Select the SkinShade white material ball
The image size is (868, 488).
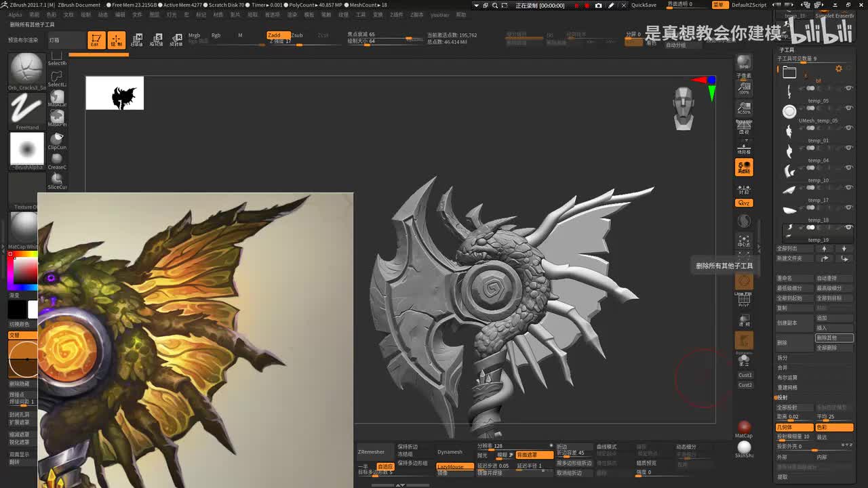[x=744, y=447]
